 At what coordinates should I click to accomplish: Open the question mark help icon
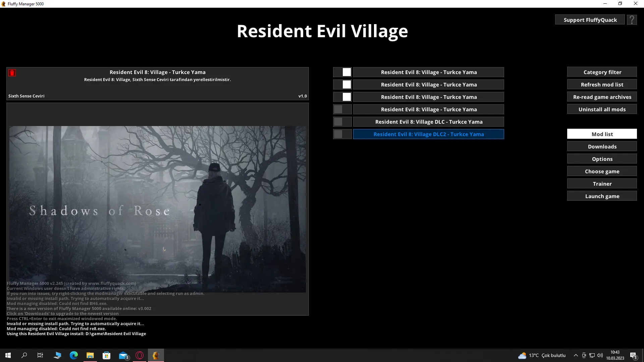point(632,20)
